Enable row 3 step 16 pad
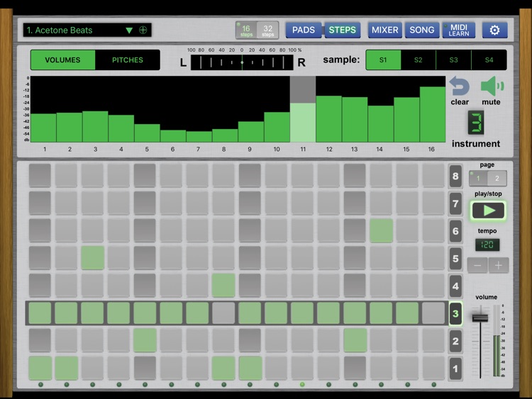The width and height of the screenshot is (532, 399). click(x=433, y=313)
